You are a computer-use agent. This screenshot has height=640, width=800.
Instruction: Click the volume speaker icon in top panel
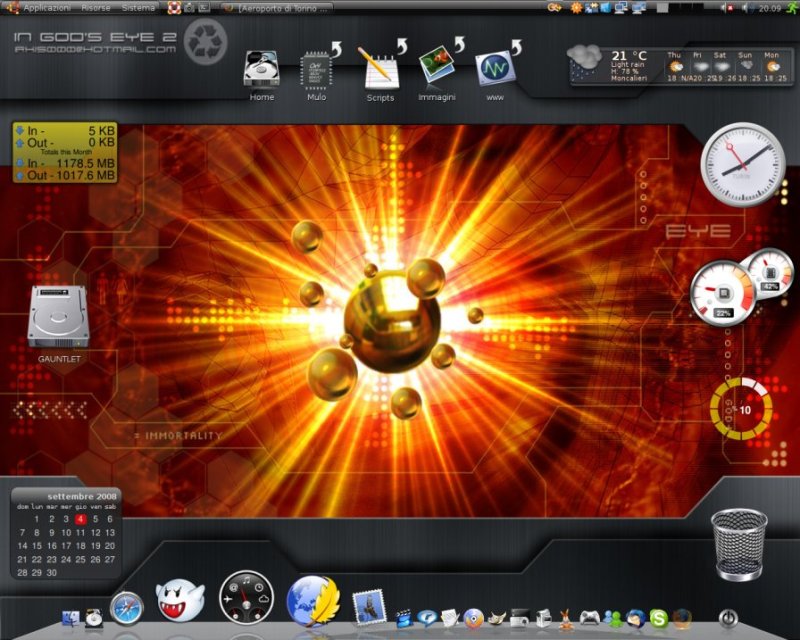(x=745, y=7)
